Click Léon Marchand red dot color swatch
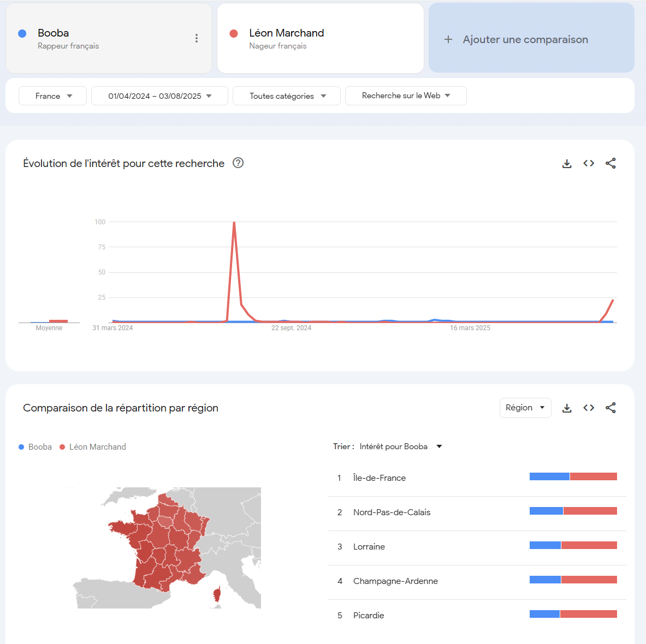The width and height of the screenshot is (646, 644). pyautogui.click(x=234, y=34)
